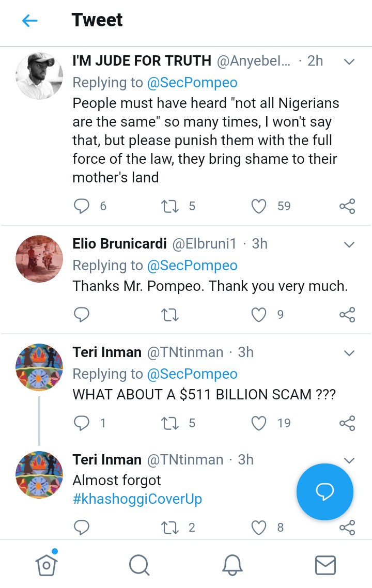Reply to the I'M JUDE FOR TRUTH tweet
This screenshot has width=372, height=588.
[82, 206]
